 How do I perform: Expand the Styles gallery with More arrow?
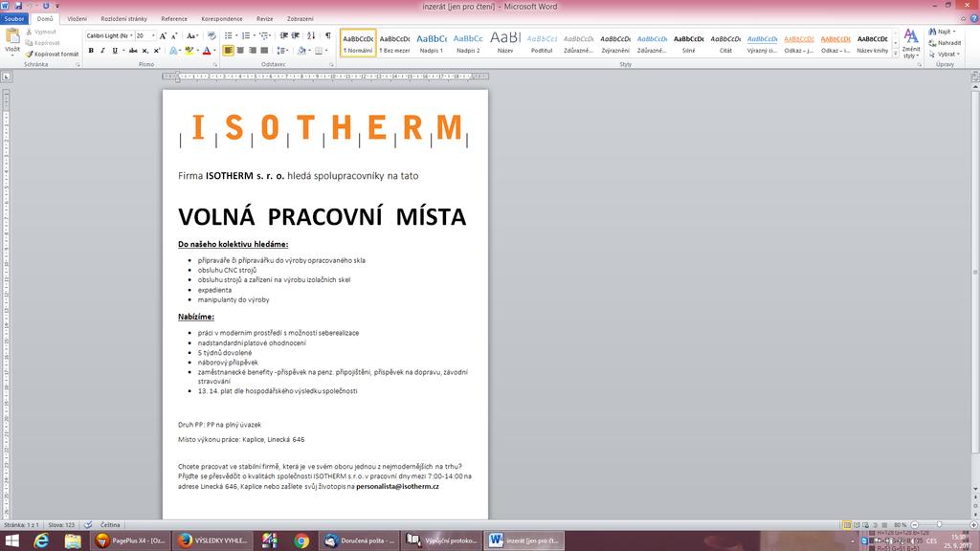click(x=896, y=55)
